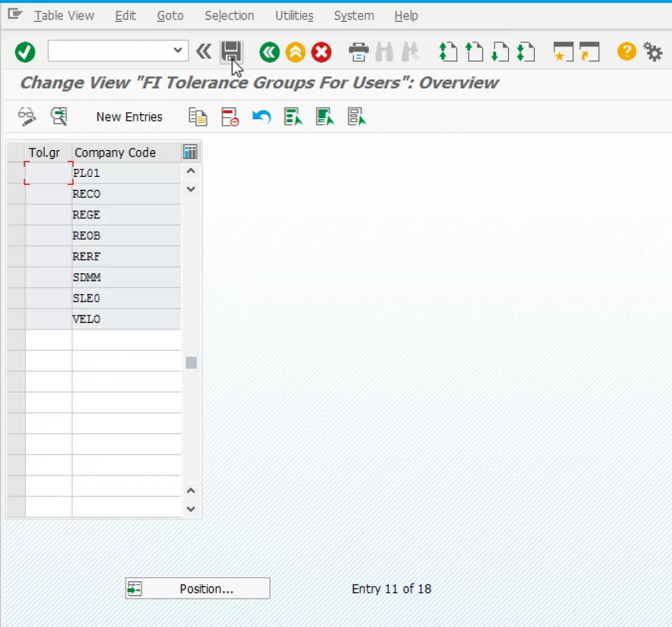The image size is (672, 627).
Task: Select company code RECO cell
Action: coord(127,194)
